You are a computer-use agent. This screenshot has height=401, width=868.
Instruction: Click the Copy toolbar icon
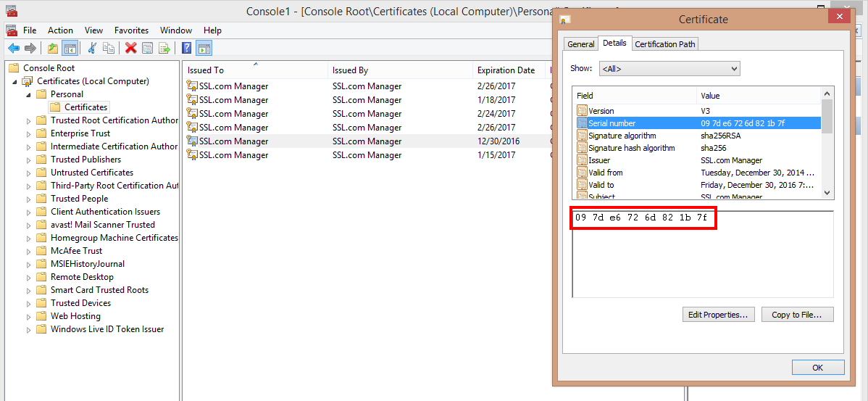pos(109,48)
